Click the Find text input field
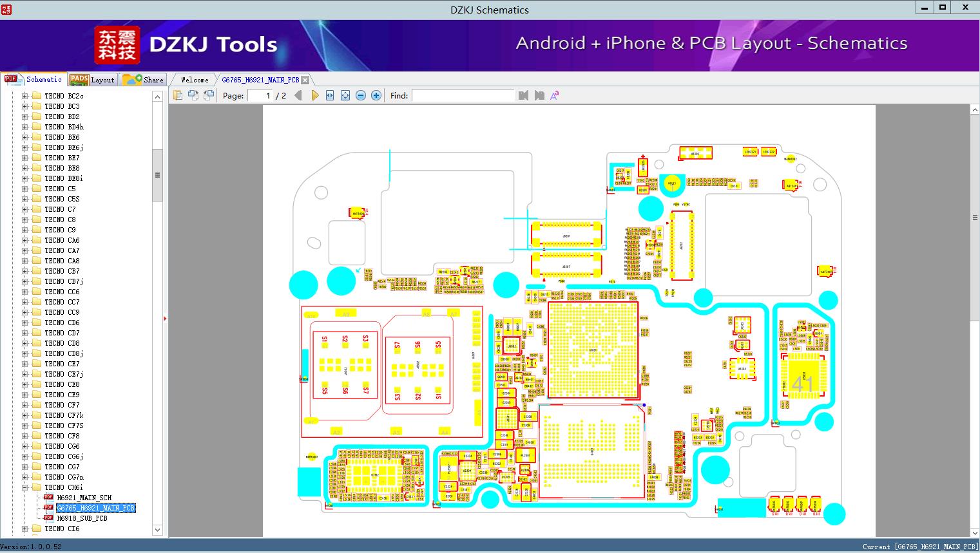Viewport: 980px width, 553px height. tap(463, 95)
